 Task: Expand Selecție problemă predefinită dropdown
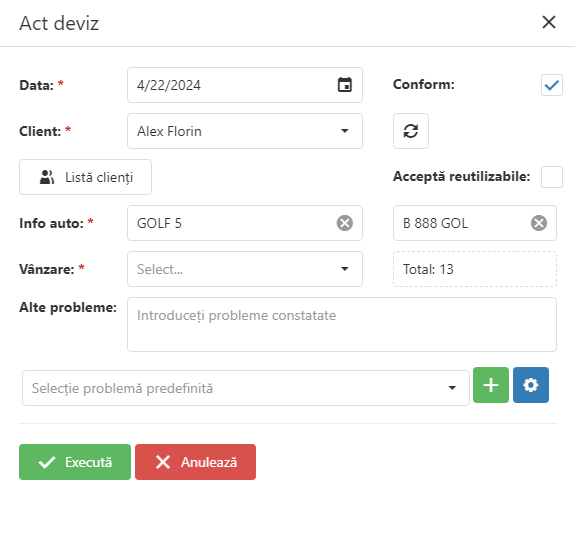click(246, 388)
